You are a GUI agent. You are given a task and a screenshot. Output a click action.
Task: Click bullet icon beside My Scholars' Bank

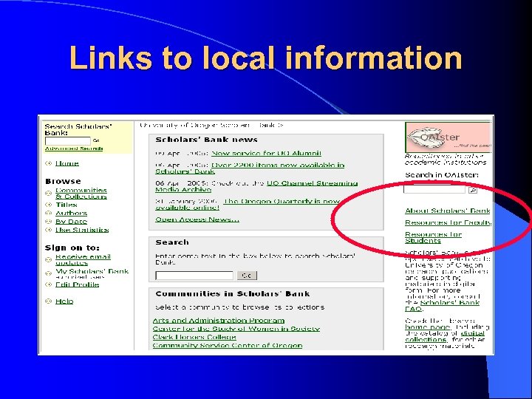(48, 273)
